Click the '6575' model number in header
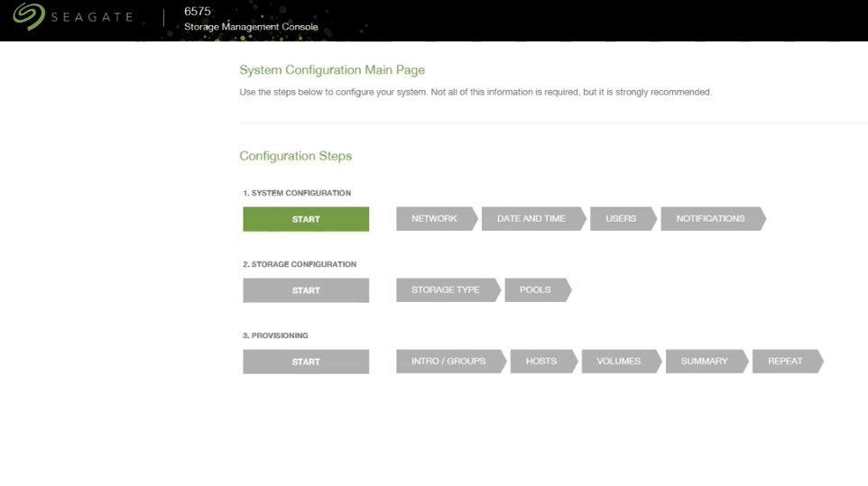868x486 pixels. click(x=197, y=11)
